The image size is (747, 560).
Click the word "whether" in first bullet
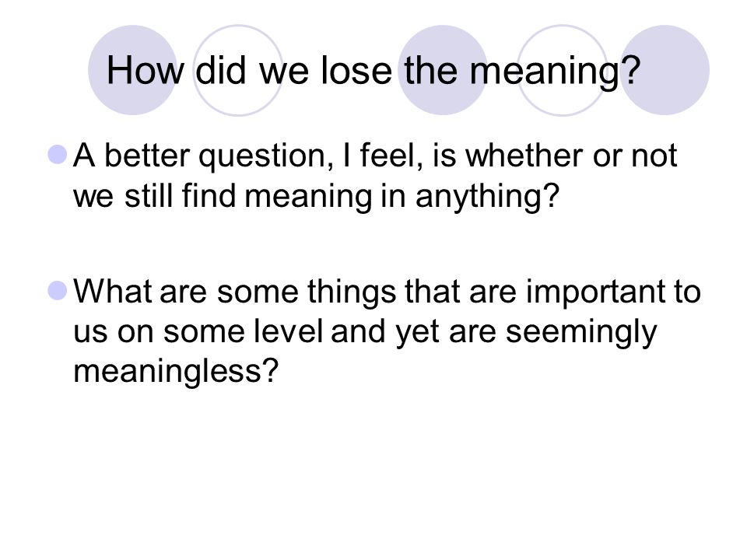pos(524,156)
